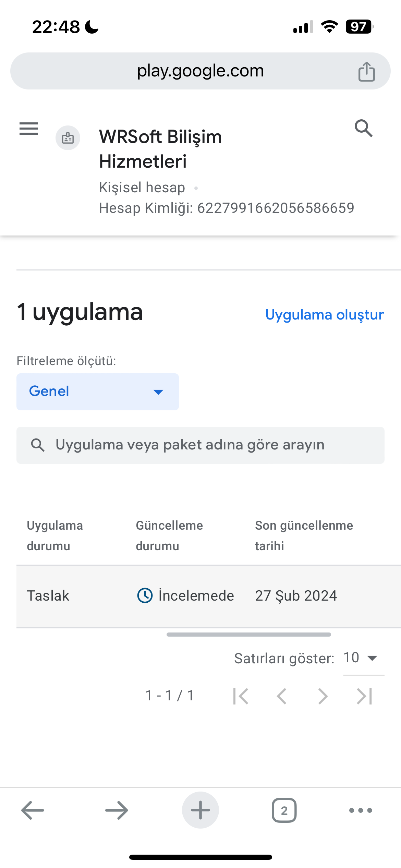Open a new tab with the plus button
Viewport: 401px width, 868px height.
(200, 810)
